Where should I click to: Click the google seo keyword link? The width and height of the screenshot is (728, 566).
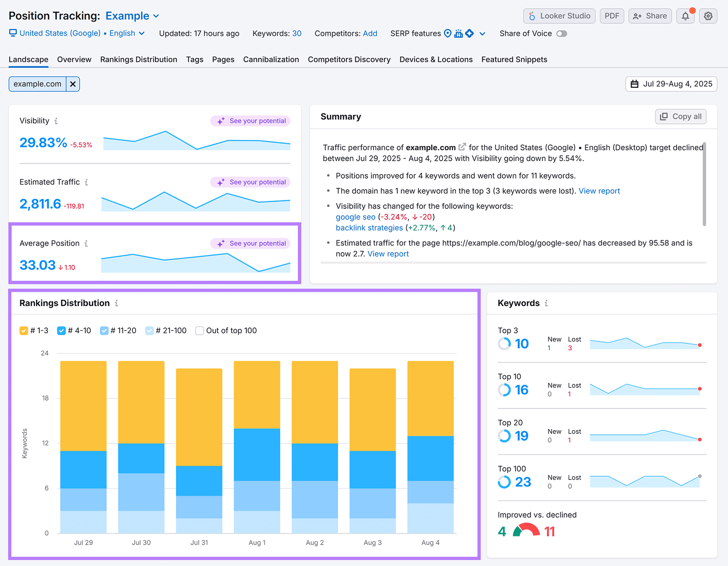(355, 217)
